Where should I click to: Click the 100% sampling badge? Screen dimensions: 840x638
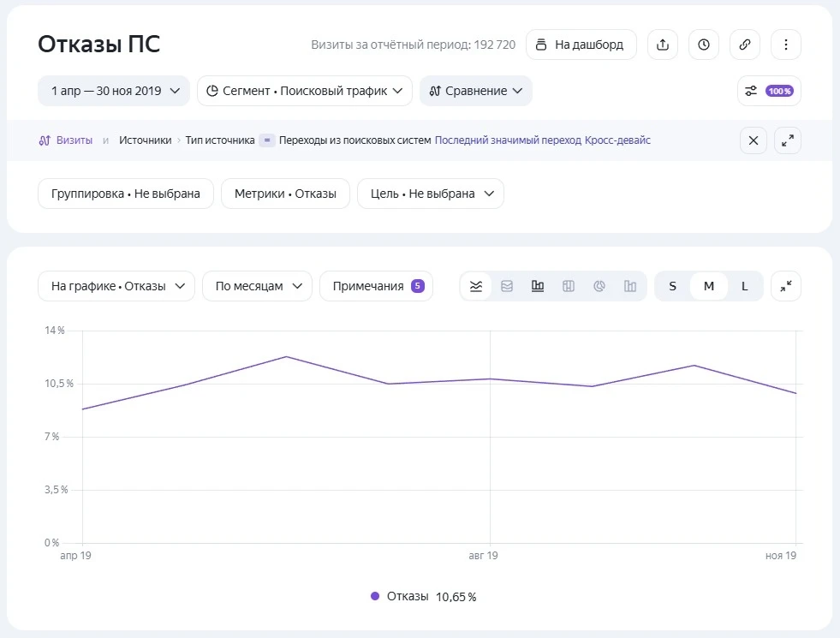(x=779, y=91)
